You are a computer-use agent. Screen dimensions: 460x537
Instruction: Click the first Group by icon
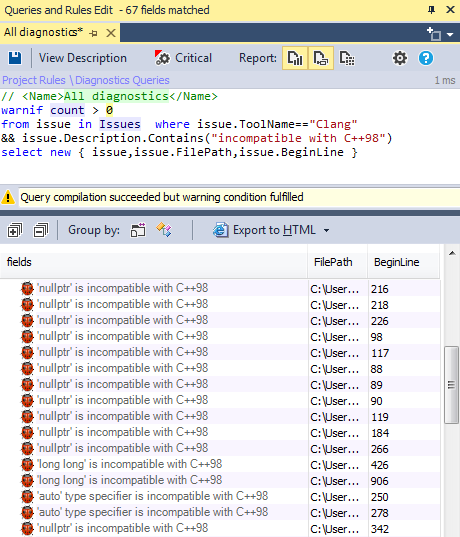pos(138,230)
